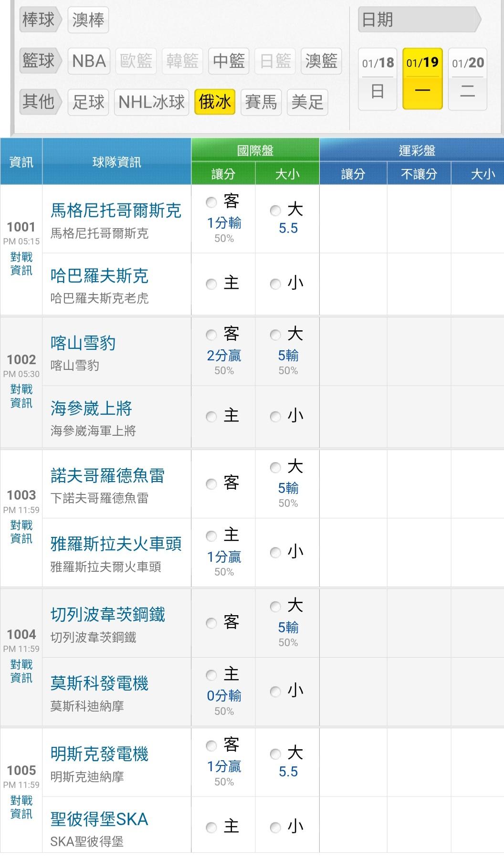Screen dimensions: 504x860
Task: Select 大 over radio for game 1004
Action: coord(275,607)
